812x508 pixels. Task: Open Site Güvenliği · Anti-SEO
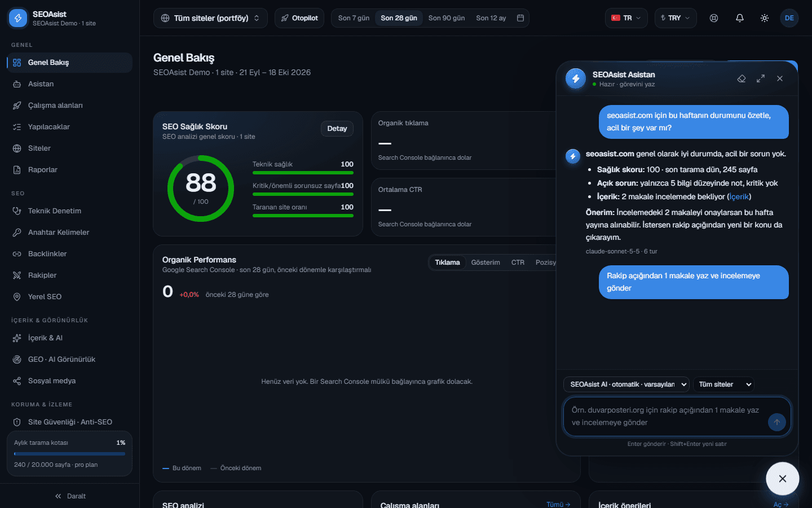click(x=69, y=422)
